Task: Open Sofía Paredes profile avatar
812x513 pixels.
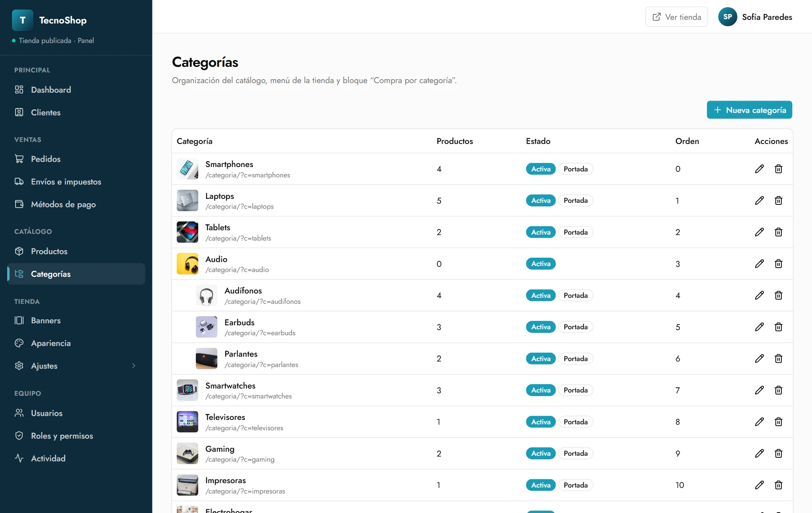Action: coord(727,17)
